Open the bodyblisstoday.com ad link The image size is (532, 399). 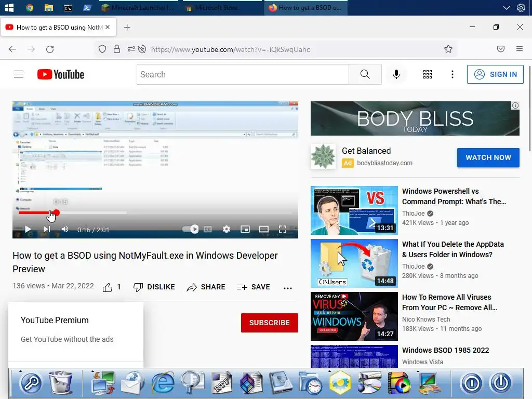tap(384, 163)
